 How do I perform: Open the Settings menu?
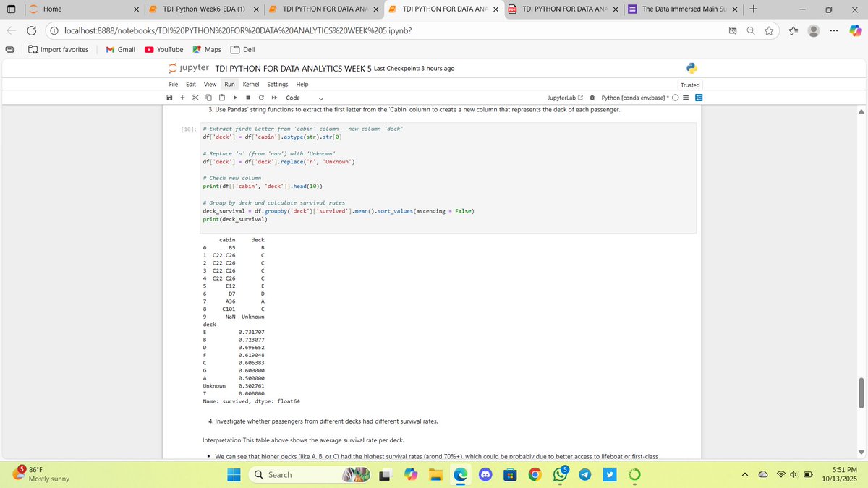point(278,84)
